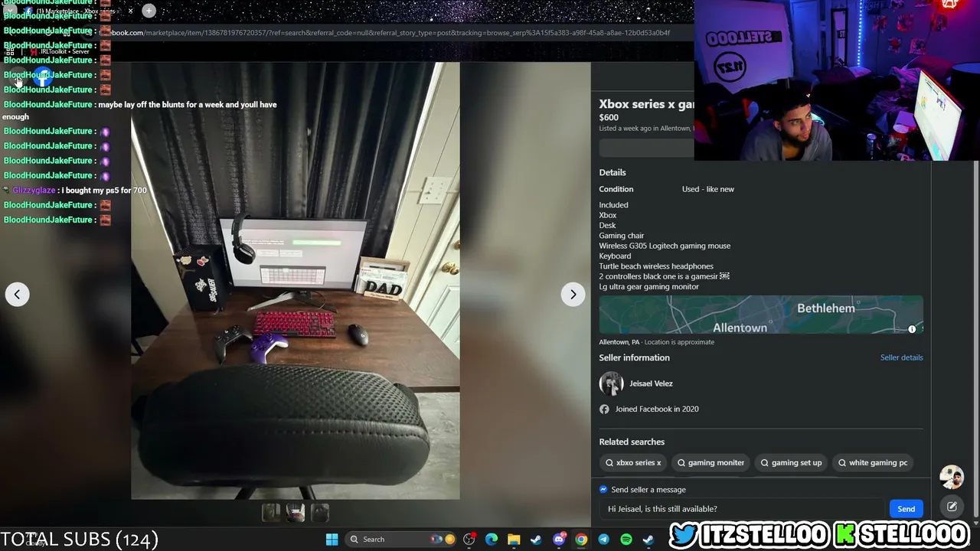Viewport: 980px width, 551px height.
Task: Go to the previous listing photo
Action: click(x=17, y=295)
